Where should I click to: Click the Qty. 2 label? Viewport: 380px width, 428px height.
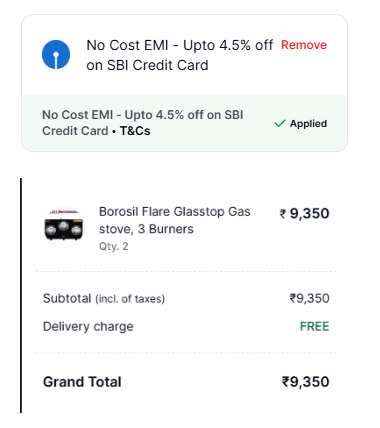coord(114,246)
